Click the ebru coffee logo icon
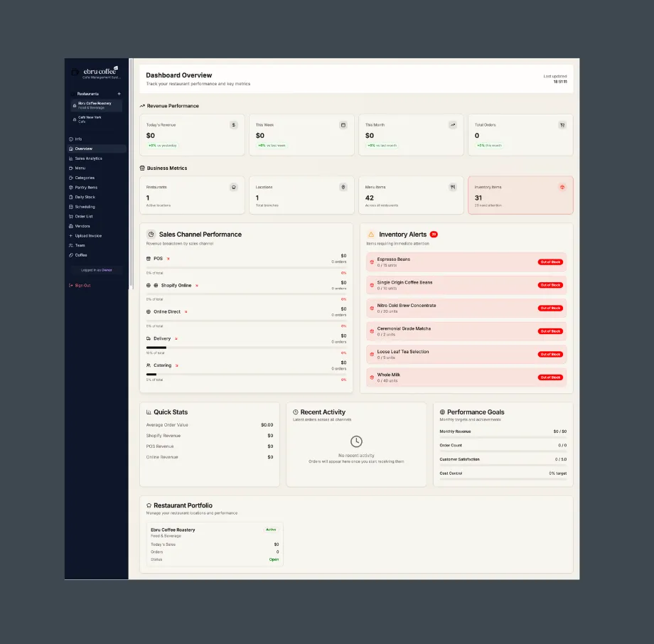This screenshot has height=644, width=654. point(75,73)
